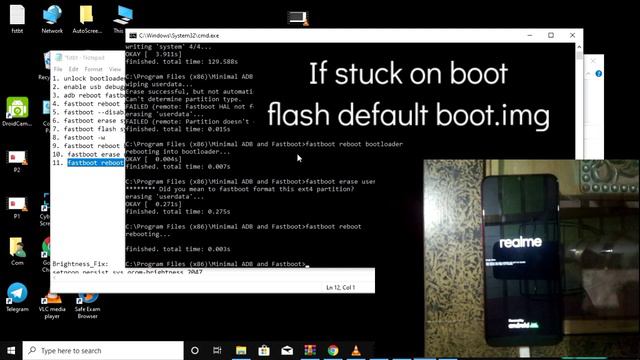
Task: Open the Notepad File menu
Action: pyautogui.click(x=58, y=69)
